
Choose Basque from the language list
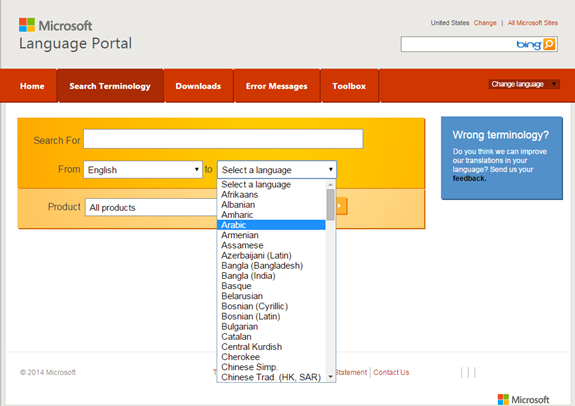[x=271, y=286]
